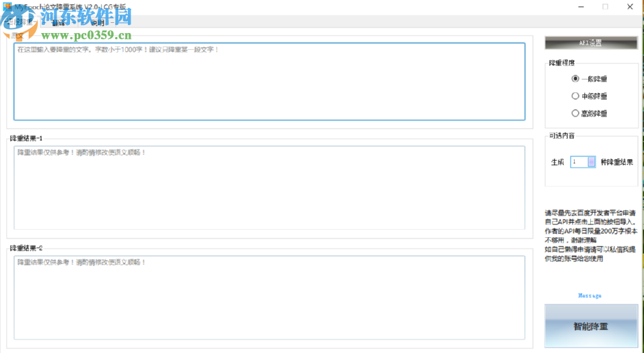Click the MyEpoch app icon in title bar

[x=7, y=7]
